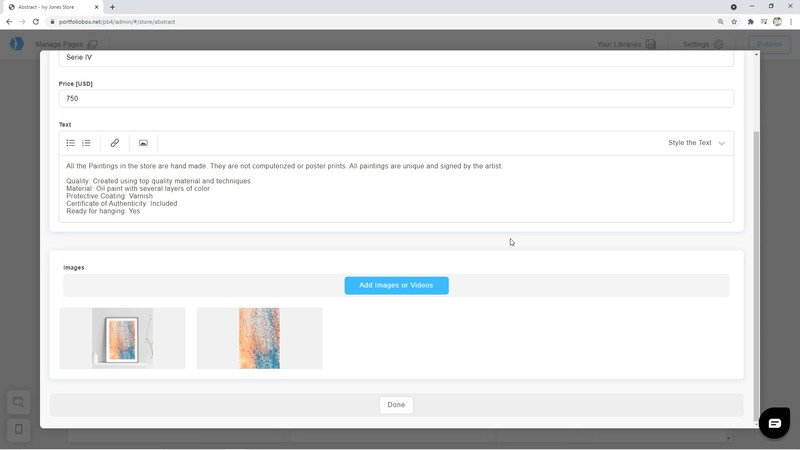The height and width of the screenshot is (450, 800).
Task: Insert a numbered list in text editor
Action: (86, 143)
